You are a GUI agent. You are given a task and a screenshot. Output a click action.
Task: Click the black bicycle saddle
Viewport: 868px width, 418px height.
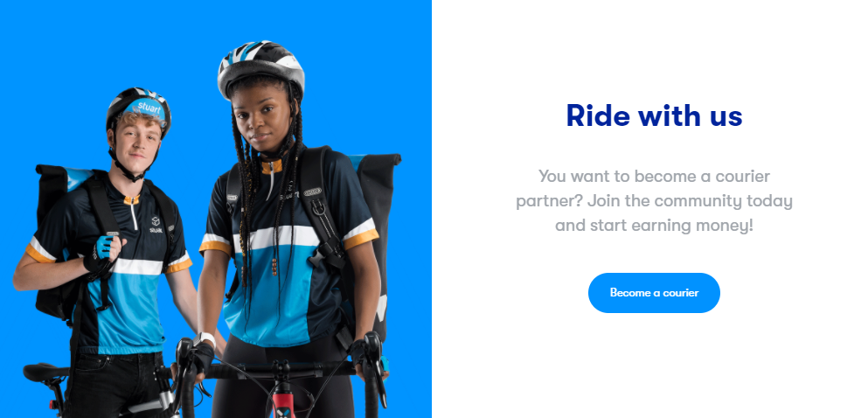[45, 372]
